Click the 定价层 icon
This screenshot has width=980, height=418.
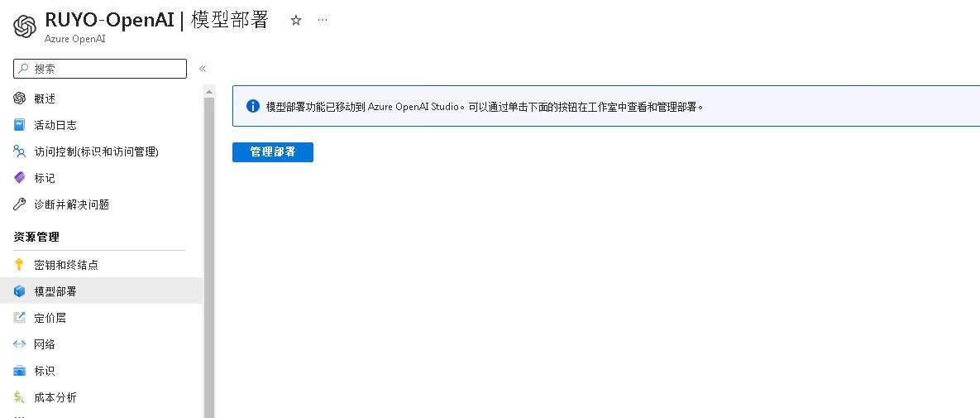[x=19, y=317]
